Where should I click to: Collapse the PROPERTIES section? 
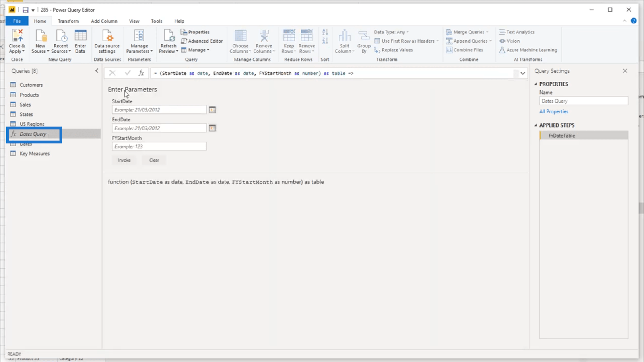tap(535, 84)
